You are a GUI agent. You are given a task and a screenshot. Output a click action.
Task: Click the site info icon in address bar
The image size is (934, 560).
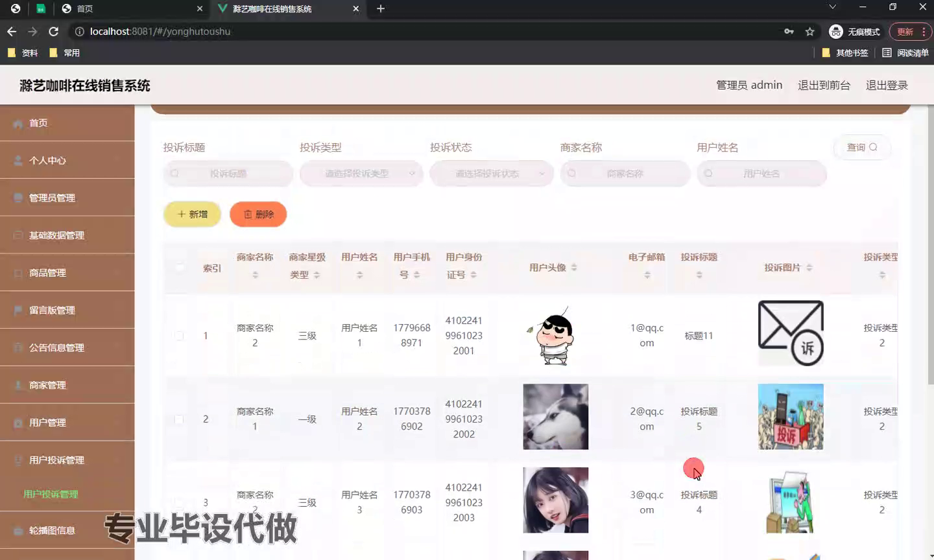(79, 31)
